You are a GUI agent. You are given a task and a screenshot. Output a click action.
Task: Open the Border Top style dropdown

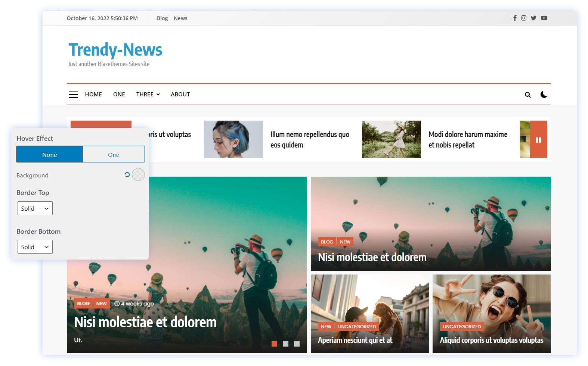pos(35,208)
